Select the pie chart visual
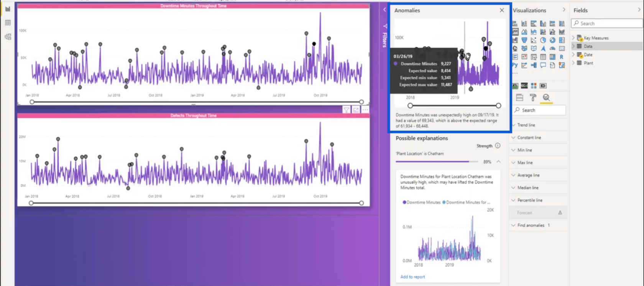 click(543, 40)
